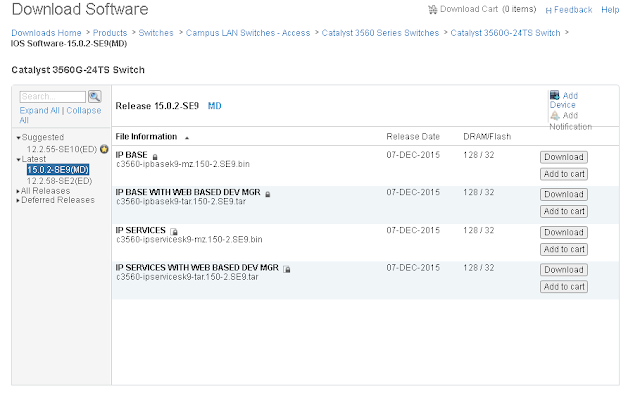Screen dimensions: 640x408
Task: Click filename c3560-ipservicesk9-mz.150-2.SE9.bin
Action: point(189,239)
